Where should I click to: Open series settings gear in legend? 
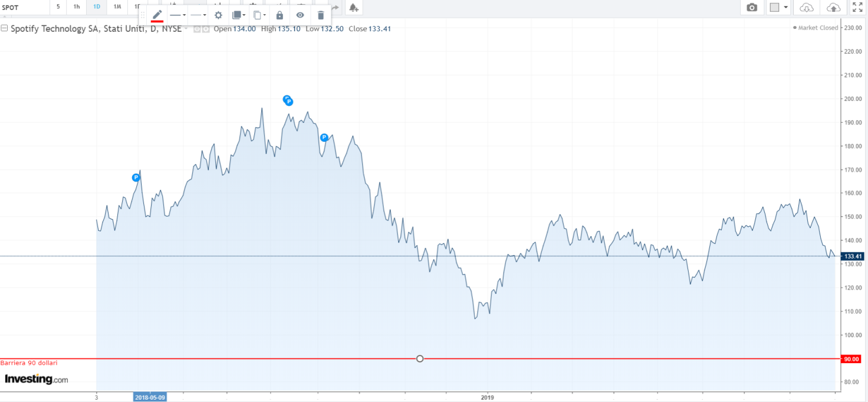206,29
